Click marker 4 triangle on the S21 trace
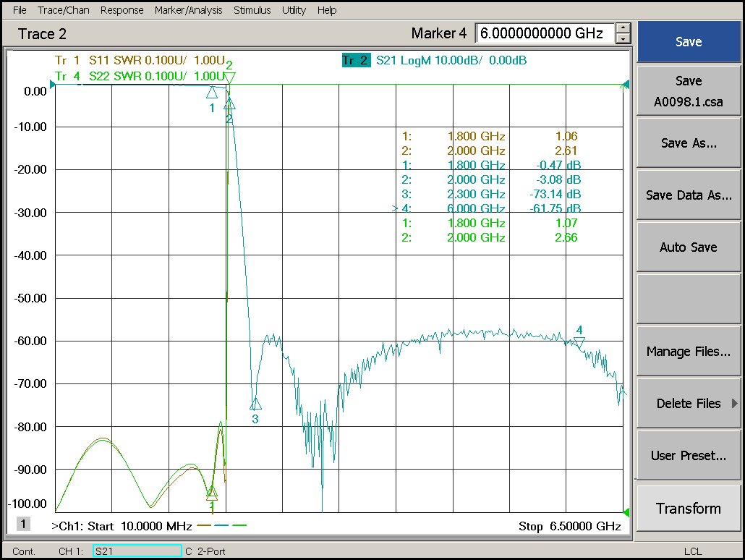 coord(579,342)
